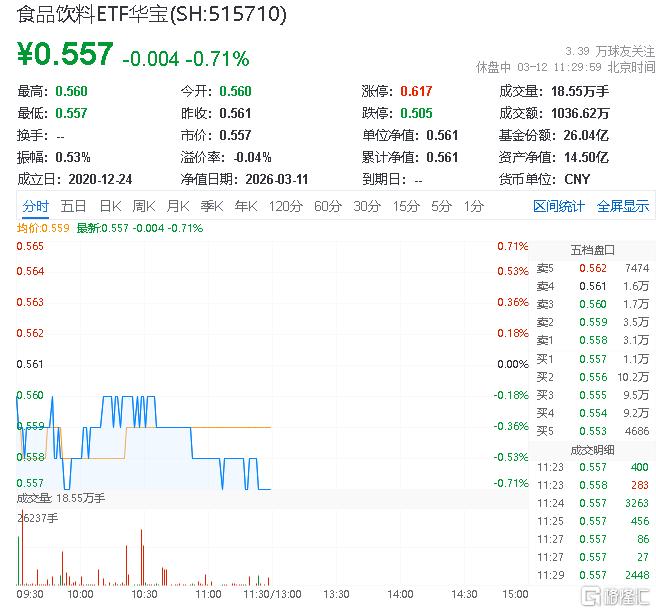Open 区间统计 range statistics
The image size is (656, 613).
pos(559,206)
